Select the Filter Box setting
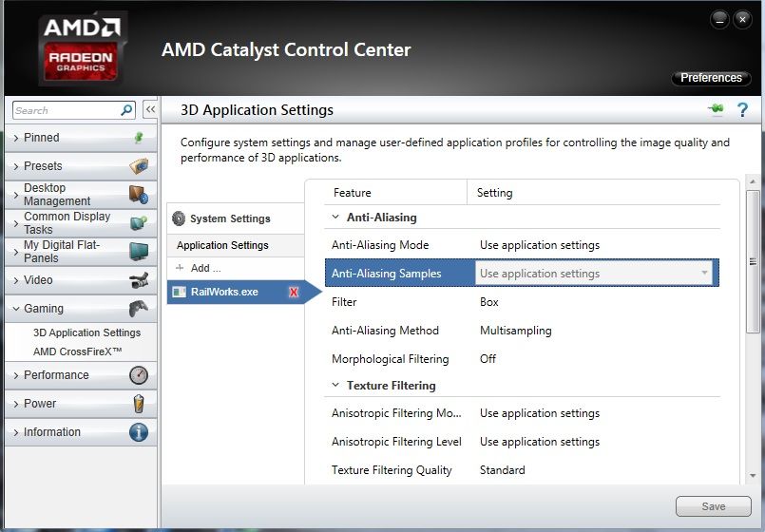 (x=489, y=302)
